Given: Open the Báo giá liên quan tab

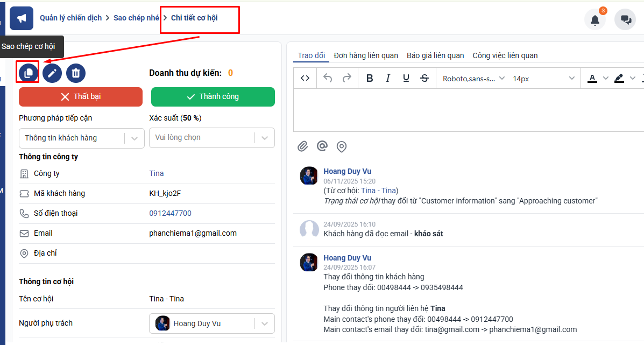Looking at the screenshot, I should coord(435,55).
